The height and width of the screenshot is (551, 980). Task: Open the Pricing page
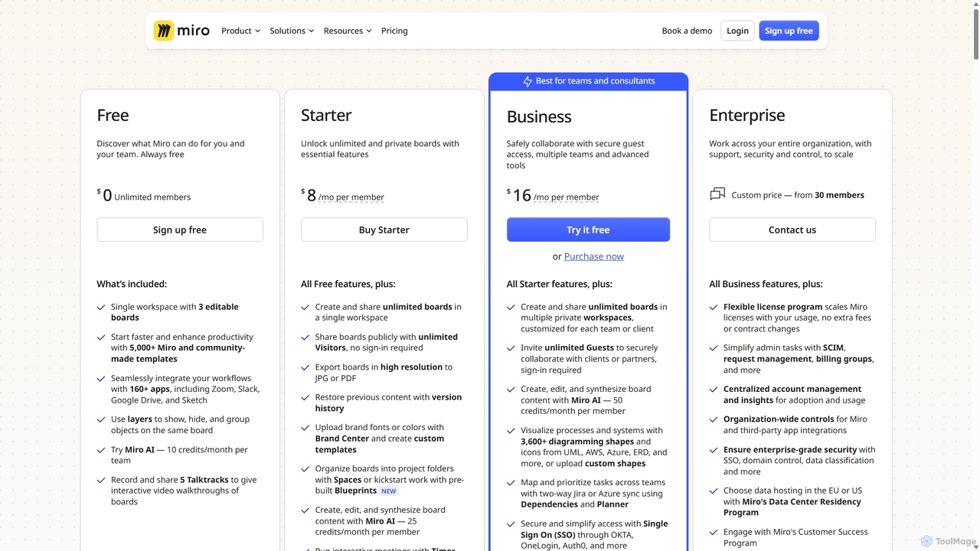[x=394, y=31]
